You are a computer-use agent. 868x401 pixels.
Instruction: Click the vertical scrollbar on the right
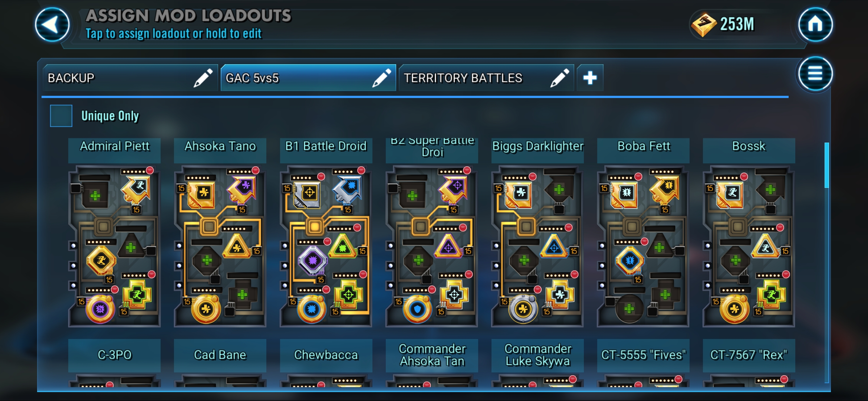[826, 165]
